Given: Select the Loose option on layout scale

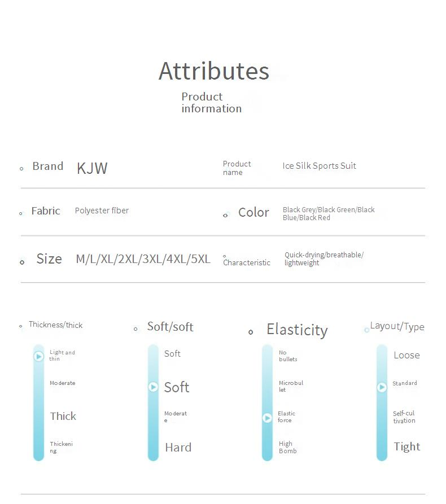Looking at the screenshot, I should click(406, 356).
